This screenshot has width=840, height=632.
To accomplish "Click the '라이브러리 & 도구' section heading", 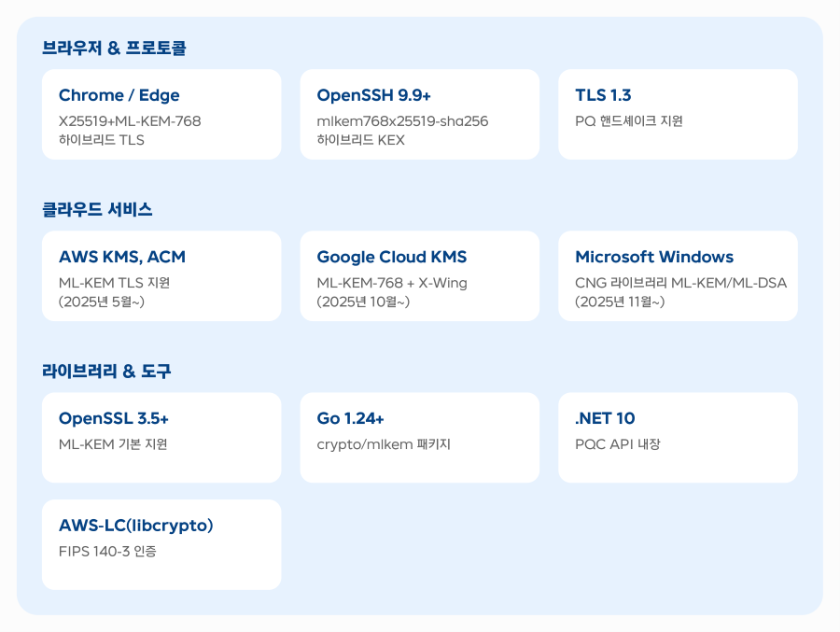I will 106,371.
